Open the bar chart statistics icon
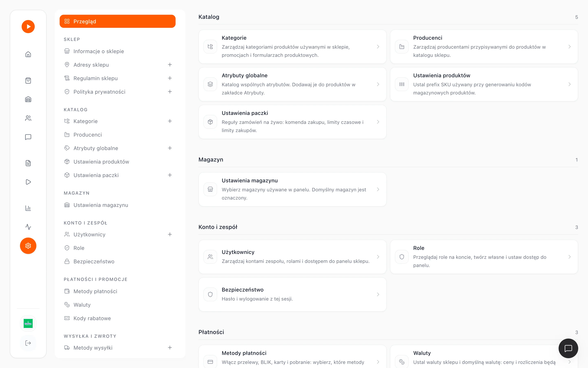588x368 pixels. coord(28,208)
